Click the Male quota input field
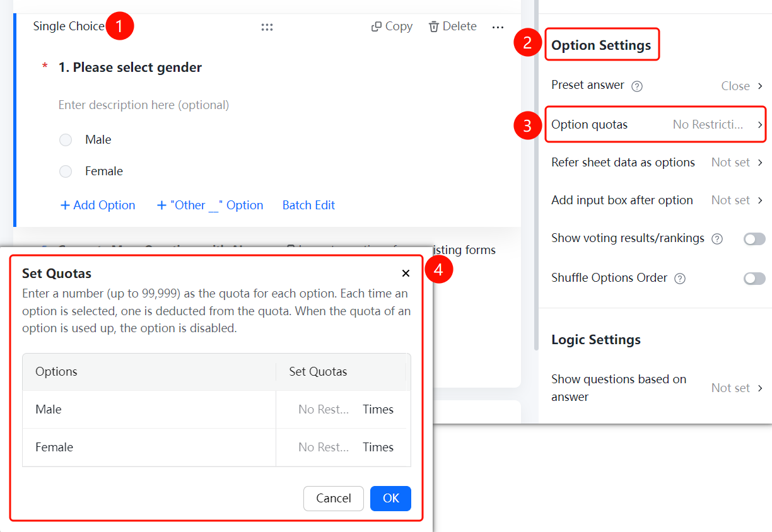 coord(324,410)
